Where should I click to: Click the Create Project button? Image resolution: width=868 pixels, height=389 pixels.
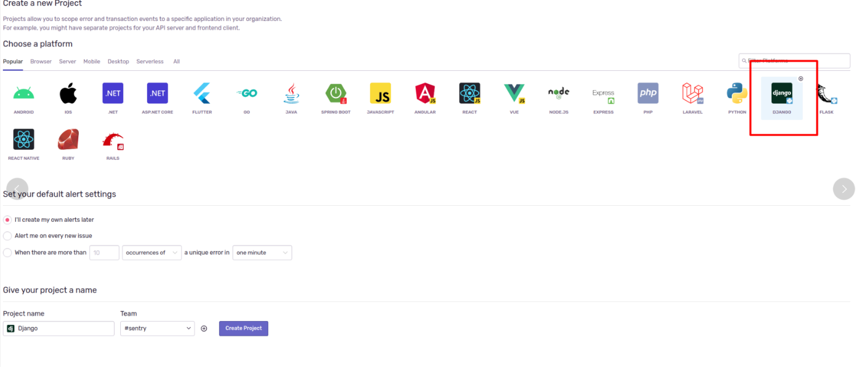[243, 328]
